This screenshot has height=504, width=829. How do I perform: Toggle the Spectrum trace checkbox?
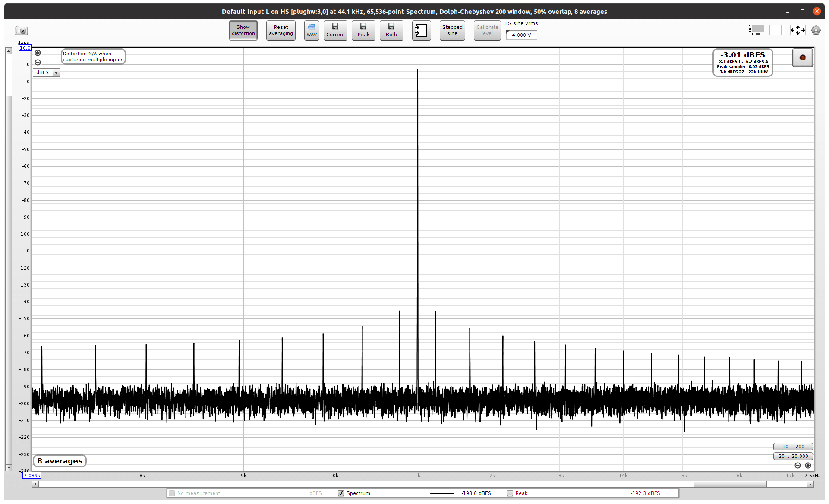tap(341, 493)
